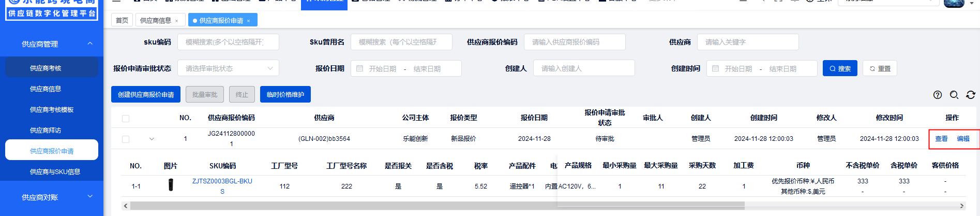Image resolution: width=980 pixels, height=216 pixels.
Task: Click the product image thumbnail in row 1-1
Action: 171,185
